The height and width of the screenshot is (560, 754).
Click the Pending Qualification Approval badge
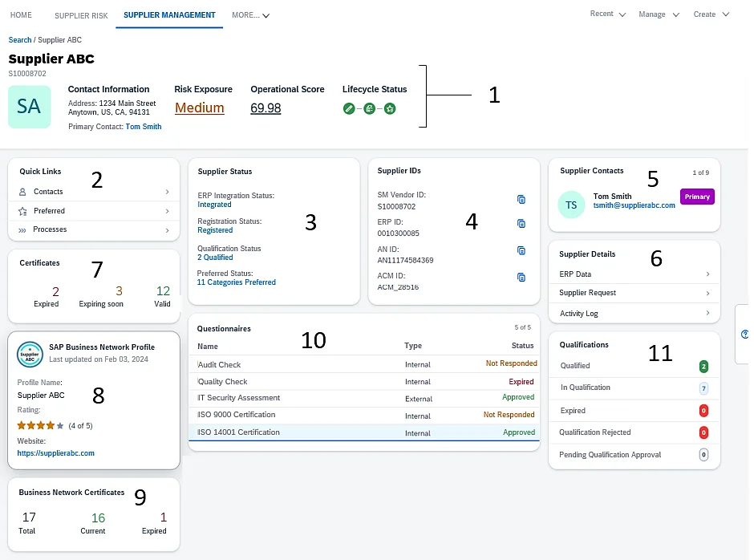point(703,455)
